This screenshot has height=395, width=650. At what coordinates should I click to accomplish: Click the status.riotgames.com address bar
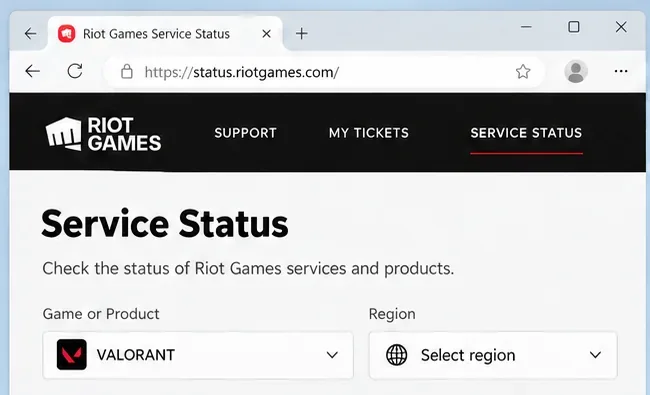(x=323, y=72)
